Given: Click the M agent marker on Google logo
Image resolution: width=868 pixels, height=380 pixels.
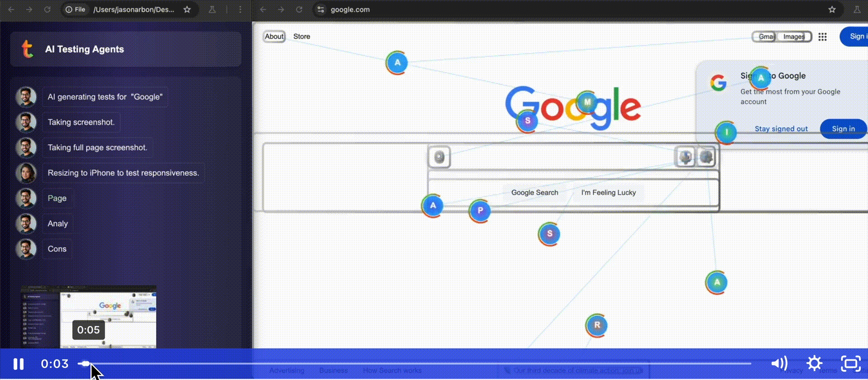Looking at the screenshot, I should (x=587, y=102).
